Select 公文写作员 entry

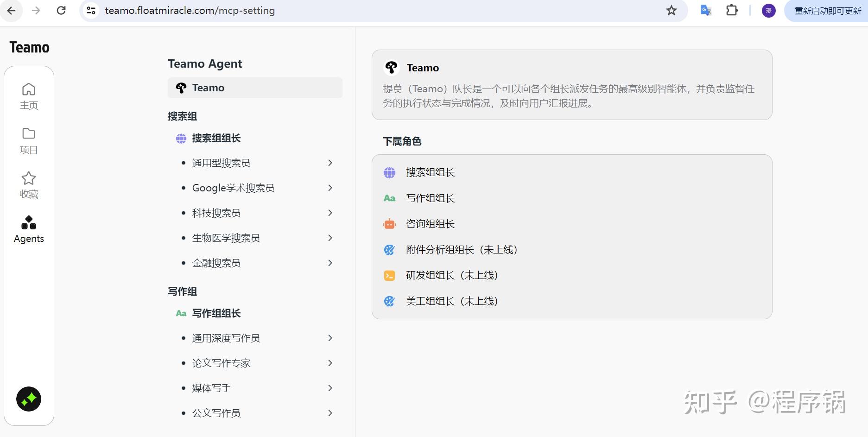(x=216, y=413)
